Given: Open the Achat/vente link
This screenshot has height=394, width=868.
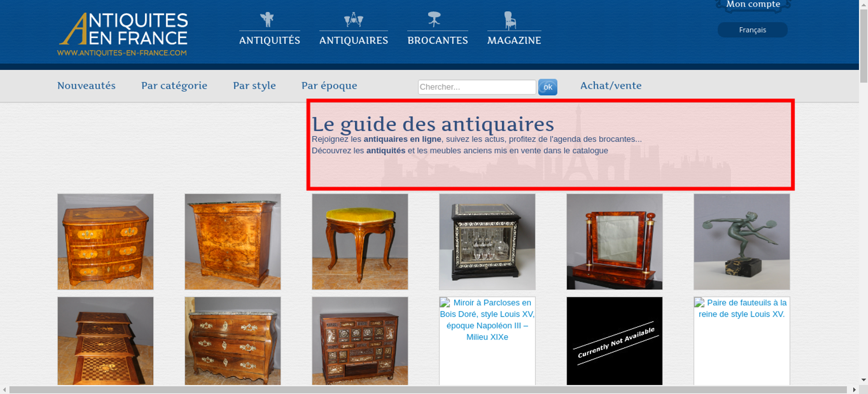Looking at the screenshot, I should [611, 86].
